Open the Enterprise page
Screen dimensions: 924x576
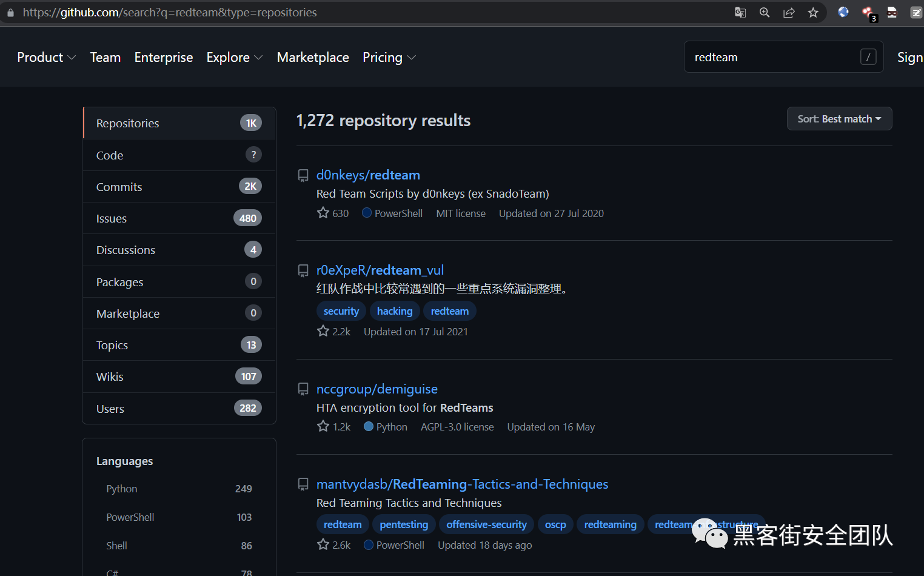[x=164, y=57]
